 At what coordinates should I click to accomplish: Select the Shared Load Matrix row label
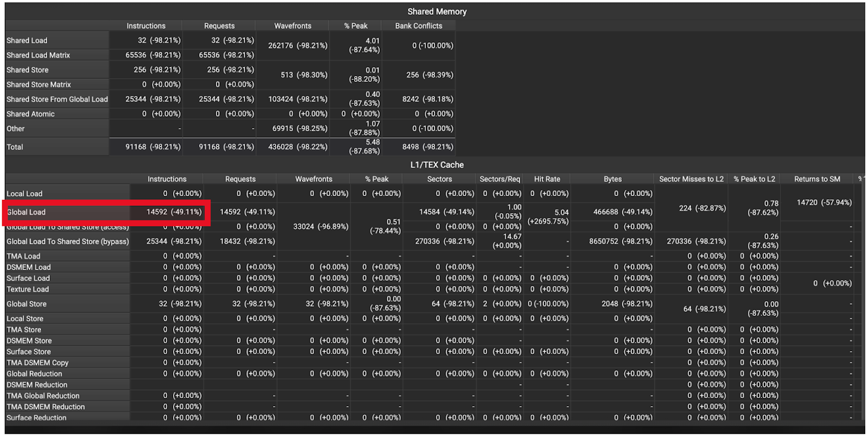(38, 55)
